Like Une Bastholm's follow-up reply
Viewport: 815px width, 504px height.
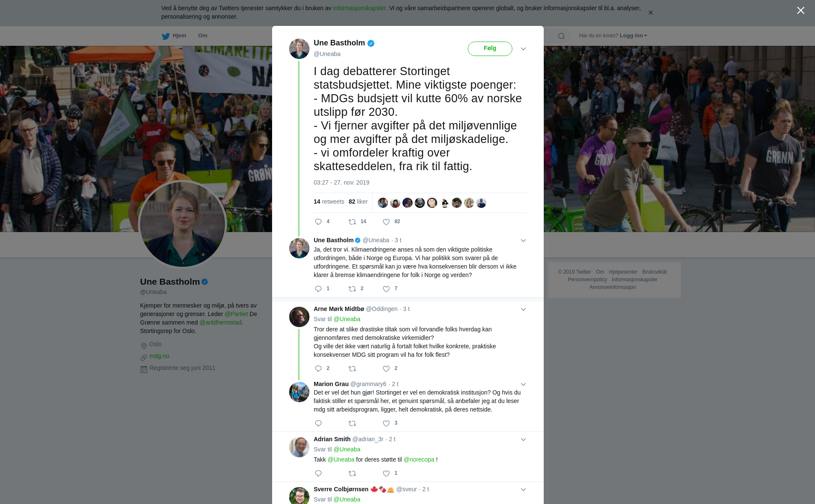[386, 289]
